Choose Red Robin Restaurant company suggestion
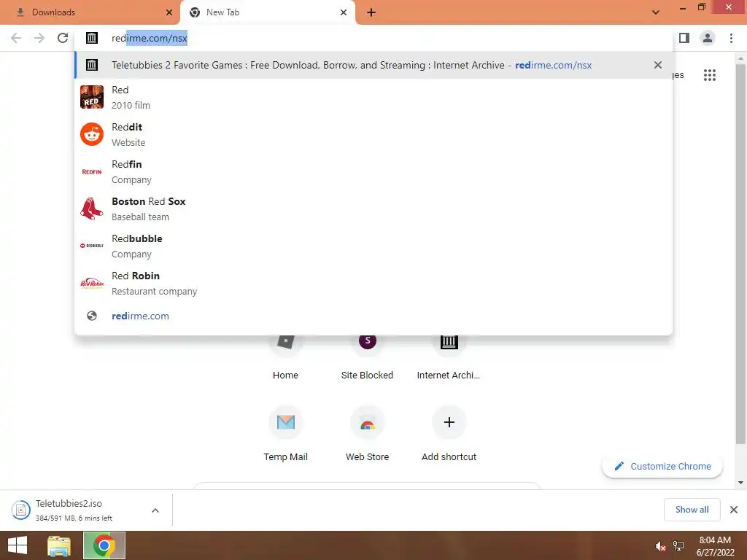The image size is (747, 560). point(373,283)
